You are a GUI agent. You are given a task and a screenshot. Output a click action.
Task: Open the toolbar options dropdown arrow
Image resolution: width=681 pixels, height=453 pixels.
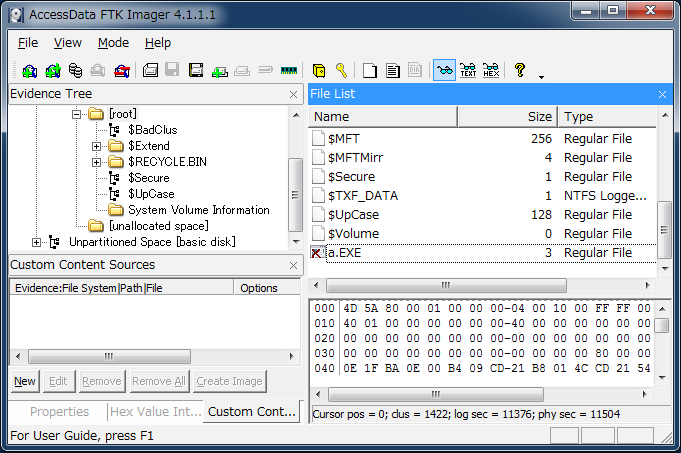(541, 77)
